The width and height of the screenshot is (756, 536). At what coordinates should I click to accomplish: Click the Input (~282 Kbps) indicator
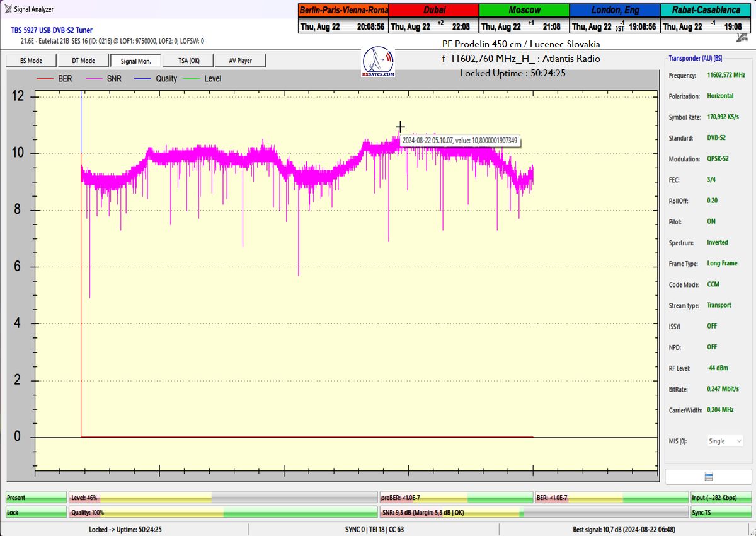pyautogui.click(x=720, y=498)
